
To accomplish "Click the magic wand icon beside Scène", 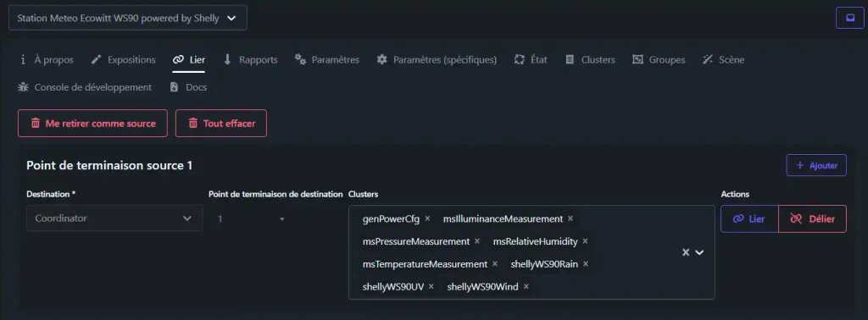I will coord(708,59).
